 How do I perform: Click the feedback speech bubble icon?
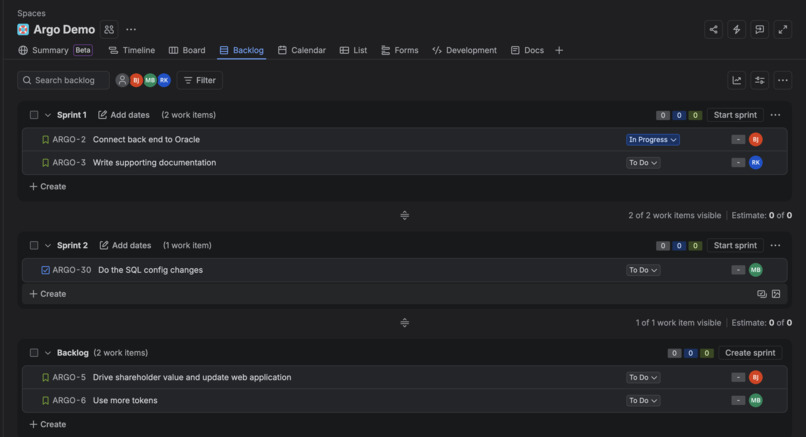(760, 29)
